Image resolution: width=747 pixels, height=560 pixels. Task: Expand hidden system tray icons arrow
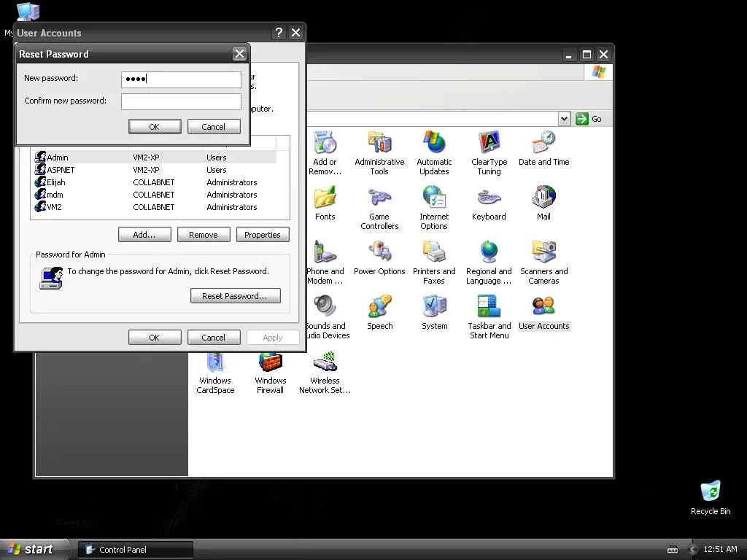693,550
